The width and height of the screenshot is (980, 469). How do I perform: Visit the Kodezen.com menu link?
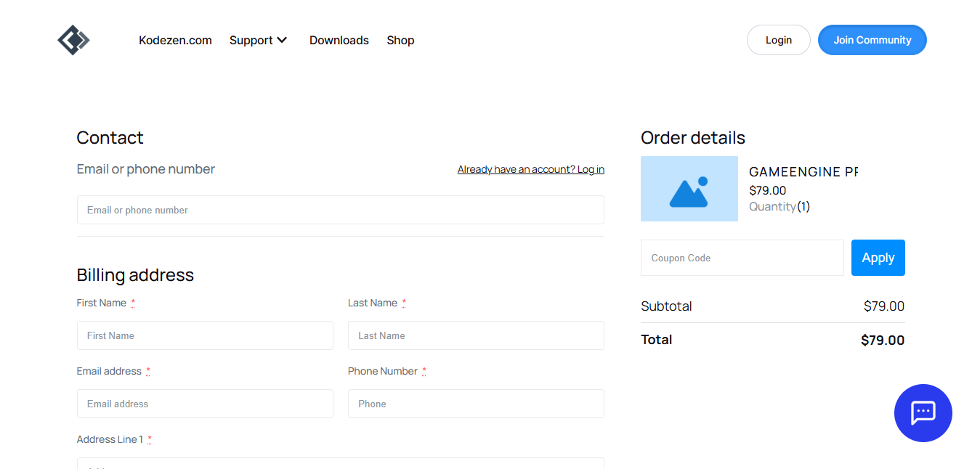(x=175, y=40)
